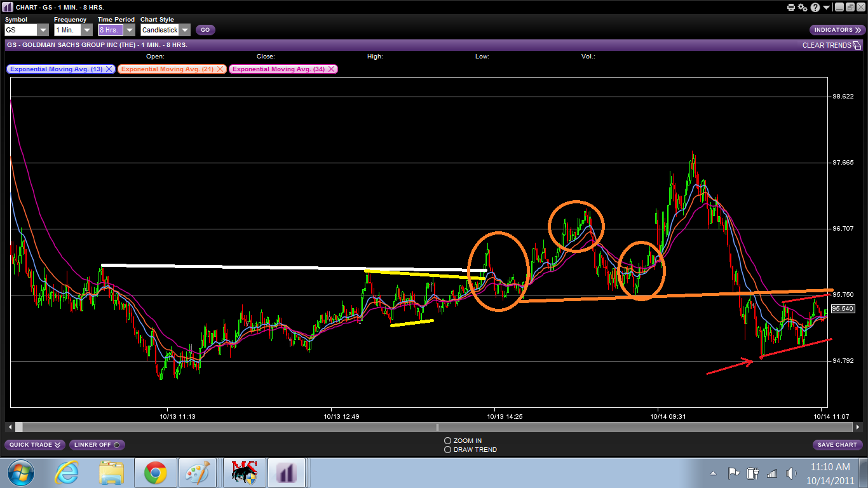Toggle the Linker Off switch
868x488 pixels.
coord(97,445)
